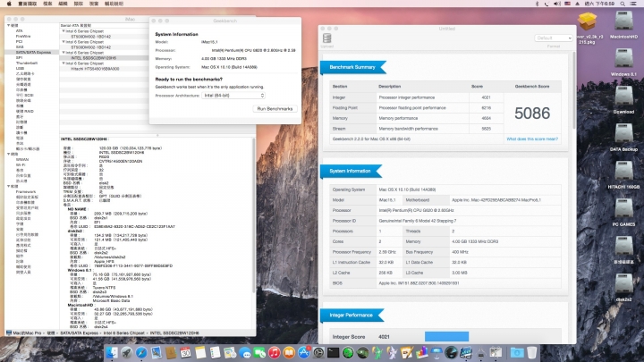Collapse the Intel 6 Series Chipset above Hitachi
Image resolution: width=644 pixels, height=362 pixels.
click(x=64, y=63)
